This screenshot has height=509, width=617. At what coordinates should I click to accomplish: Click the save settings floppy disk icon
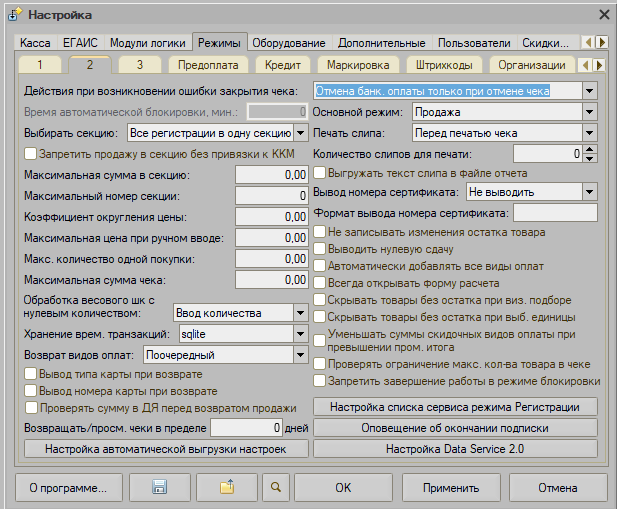[158, 487]
